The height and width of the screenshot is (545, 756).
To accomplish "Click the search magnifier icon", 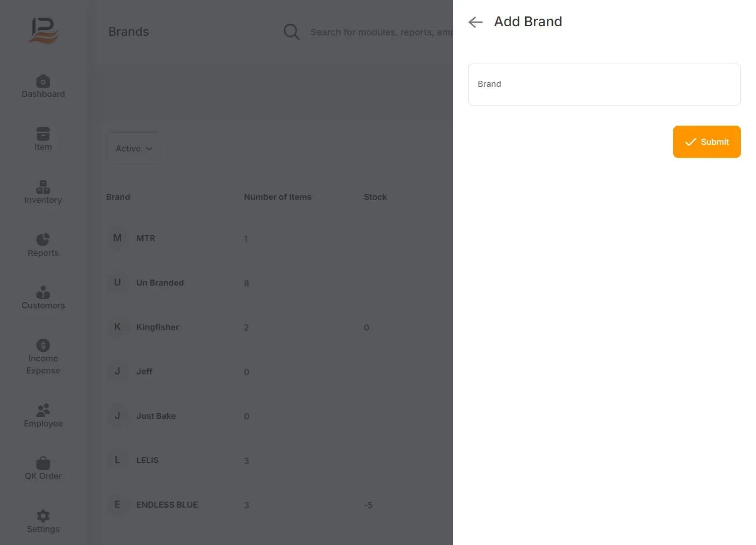I will pos(291,32).
